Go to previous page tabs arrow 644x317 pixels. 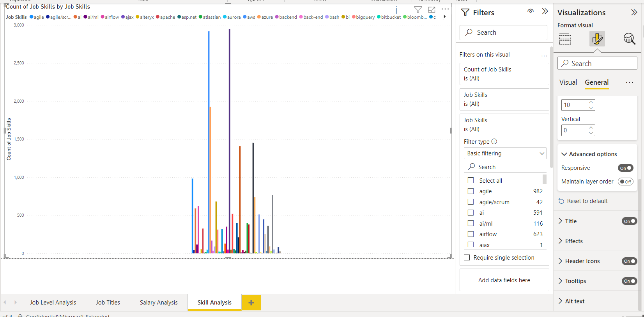pyautogui.click(x=5, y=303)
